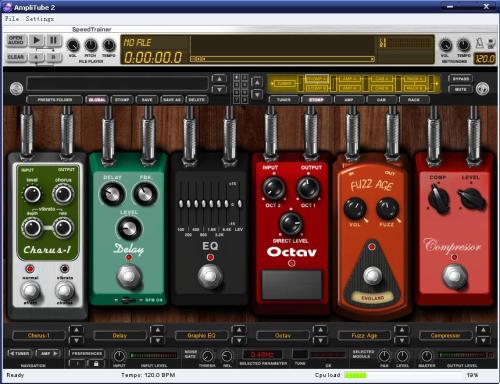Toggle the Compressor pedal footswitch
The width and height of the screenshot is (500, 384).
[x=454, y=275]
